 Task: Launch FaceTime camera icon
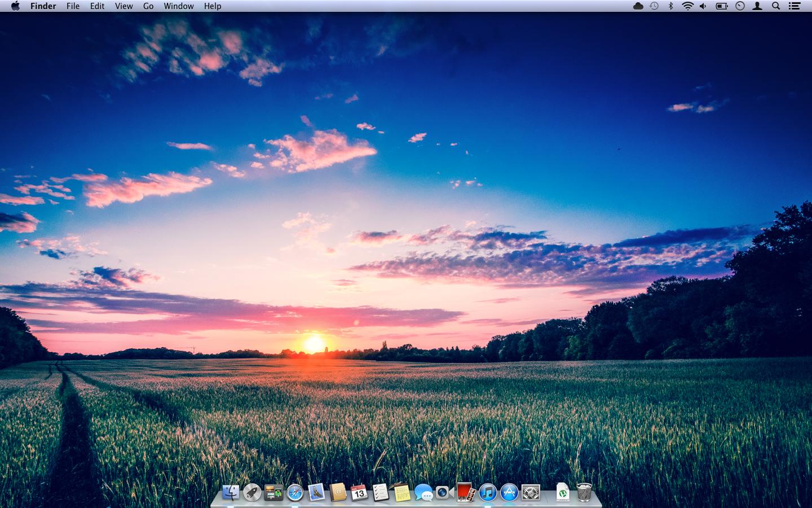pyautogui.click(x=445, y=492)
